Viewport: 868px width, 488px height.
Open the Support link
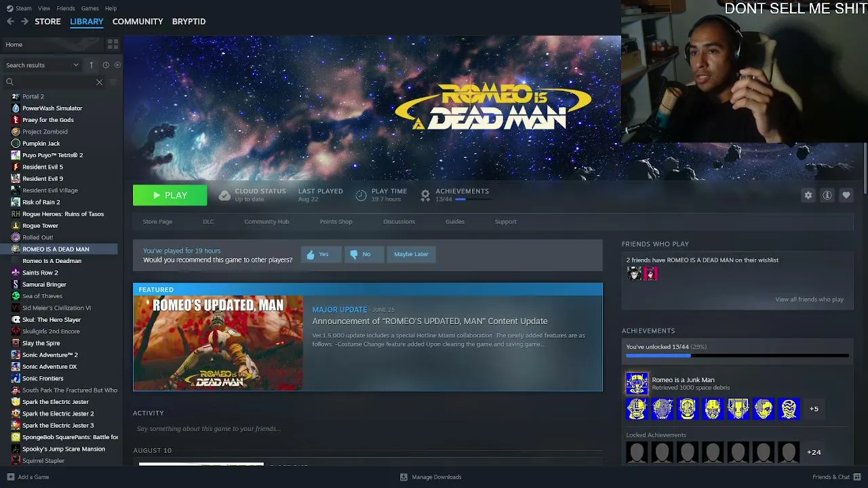click(x=505, y=222)
